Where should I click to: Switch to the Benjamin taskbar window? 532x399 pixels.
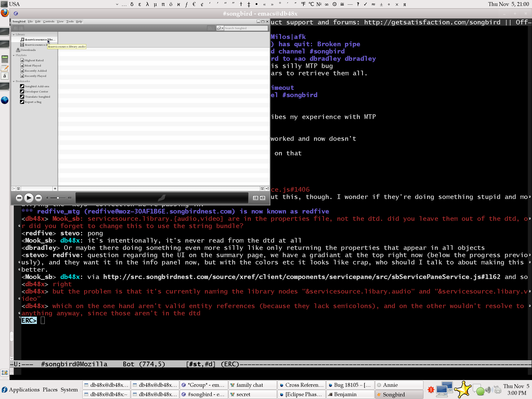(350, 394)
